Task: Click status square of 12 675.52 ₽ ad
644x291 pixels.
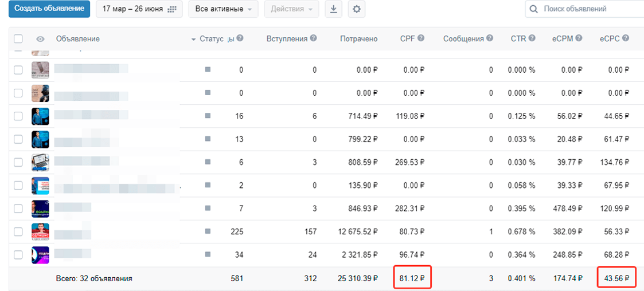Action: [x=208, y=231]
